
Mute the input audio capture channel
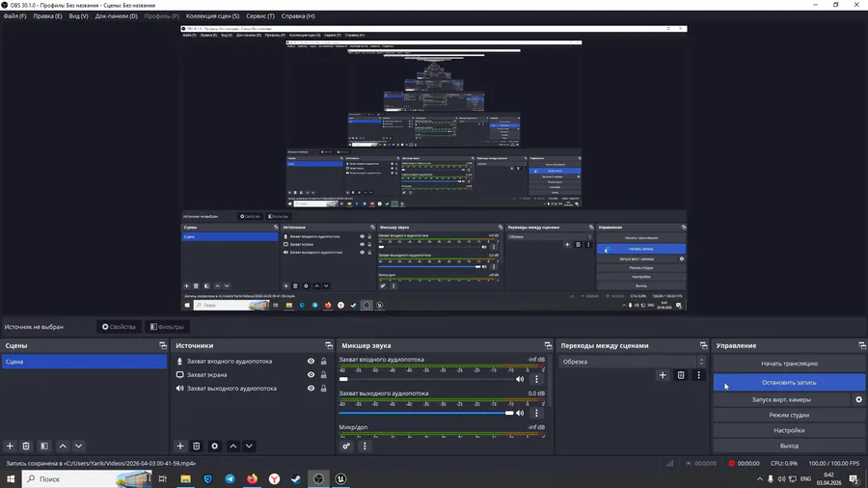click(x=520, y=379)
